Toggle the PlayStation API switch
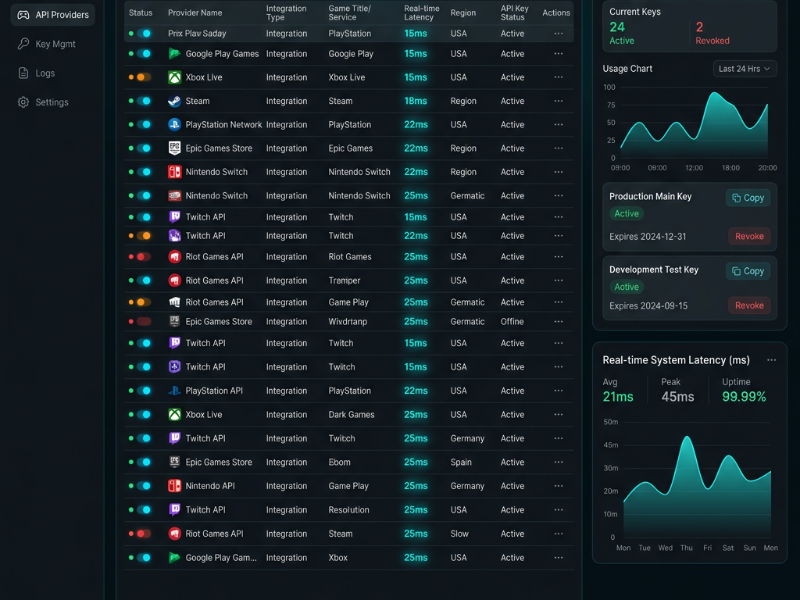Screen dimensions: 800x600 coord(144,391)
